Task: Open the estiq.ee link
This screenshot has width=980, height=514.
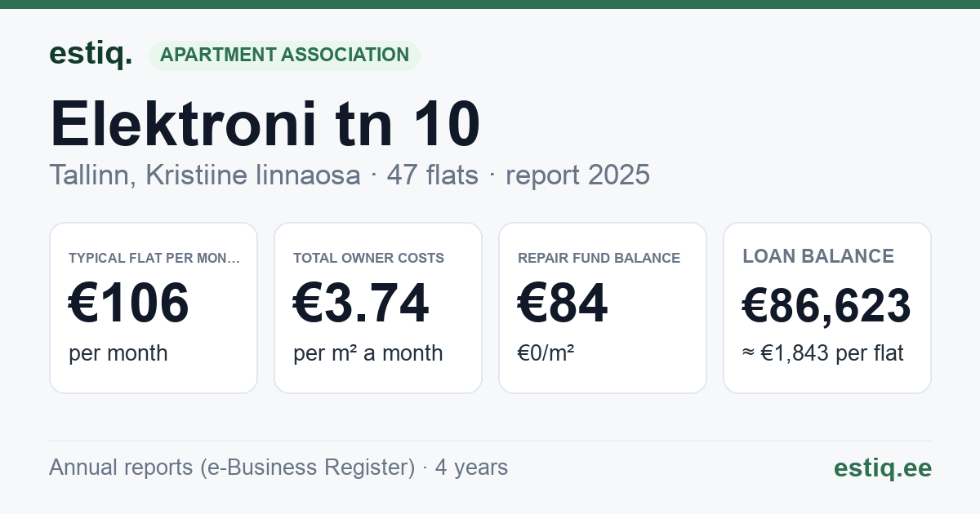Action: click(x=883, y=467)
